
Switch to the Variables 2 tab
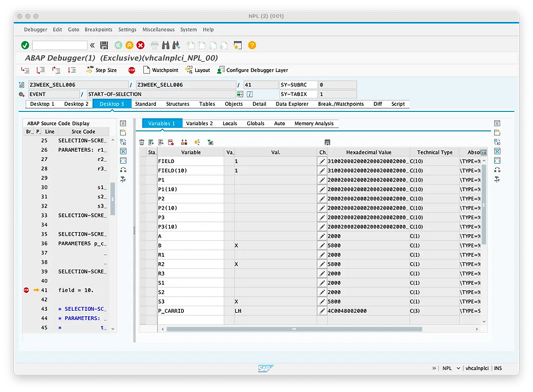[x=200, y=122]
